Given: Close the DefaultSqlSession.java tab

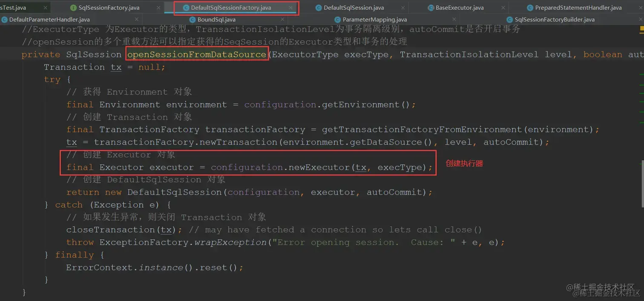Looking at the screenshot, I should coord(404,8).
